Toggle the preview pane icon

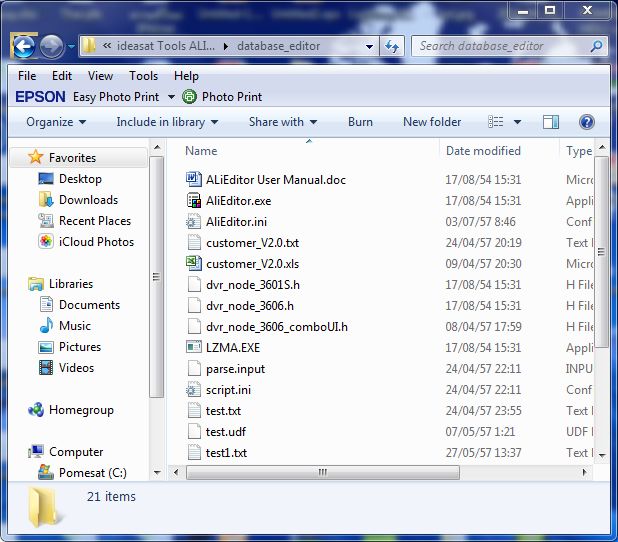[551, 122]
